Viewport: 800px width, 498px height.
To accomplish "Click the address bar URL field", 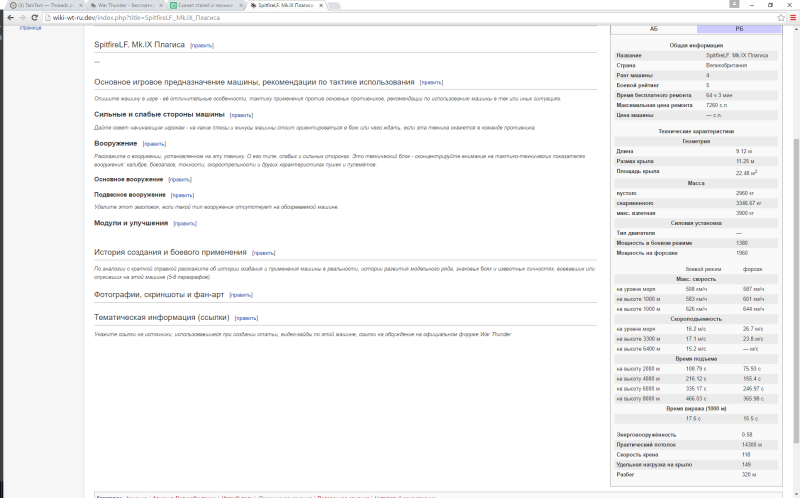I will 408,17.
